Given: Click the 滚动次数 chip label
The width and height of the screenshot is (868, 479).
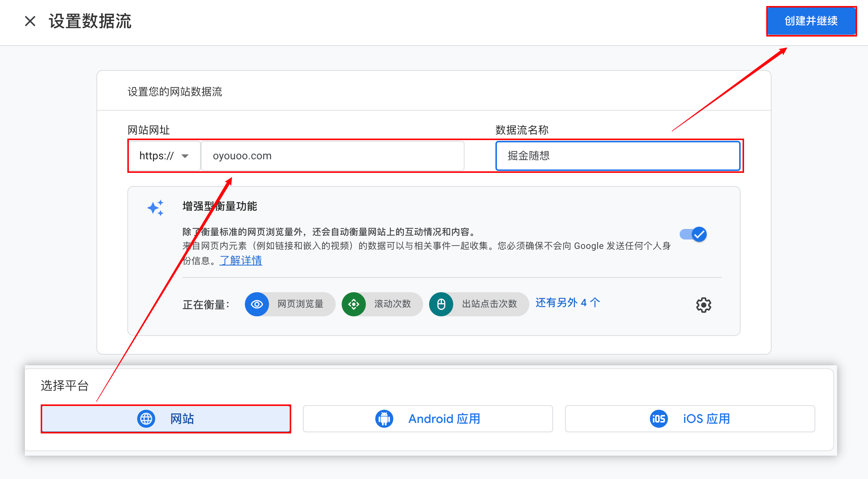Looking at the screenshot, I should [x=393, y=304].
